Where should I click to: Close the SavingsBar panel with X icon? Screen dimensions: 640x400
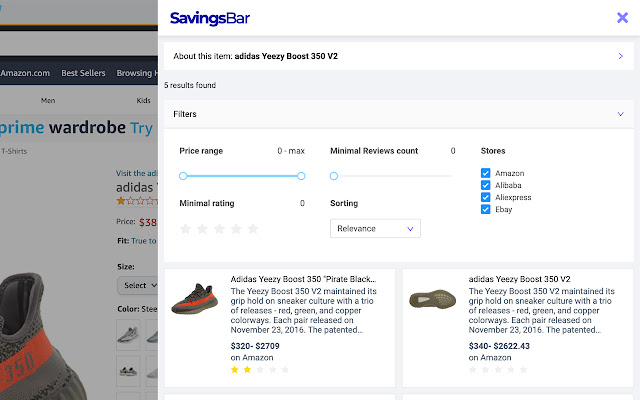click(x=622, y=18)
